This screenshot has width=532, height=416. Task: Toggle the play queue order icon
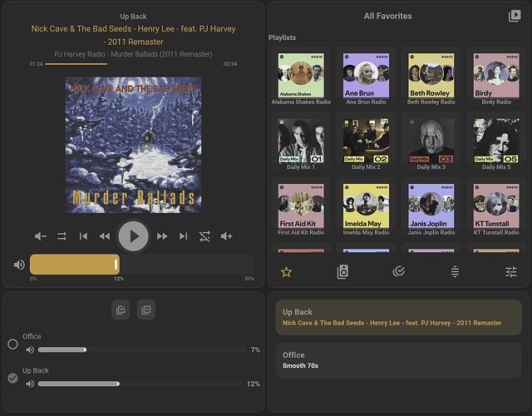coord(62,236)
